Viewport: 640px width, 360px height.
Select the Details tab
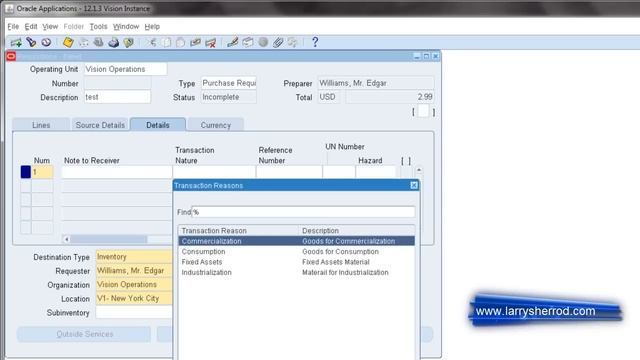pos(158,125)
